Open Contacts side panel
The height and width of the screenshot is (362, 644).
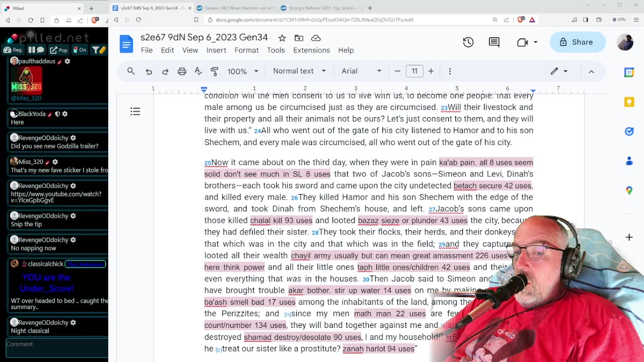tap(629, 161)
